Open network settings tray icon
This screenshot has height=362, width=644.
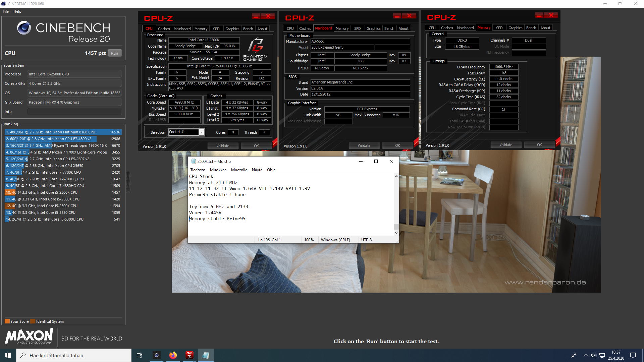pyautogui.click(x=602, y=355)
